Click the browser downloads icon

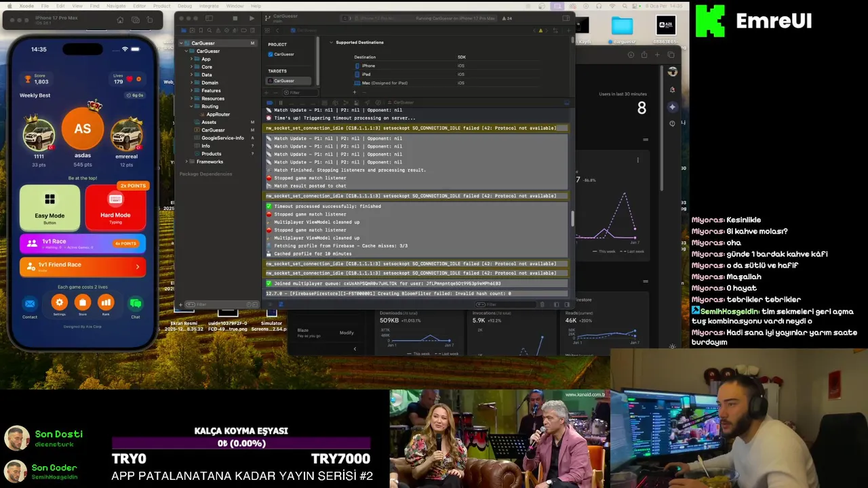point(631,55)
